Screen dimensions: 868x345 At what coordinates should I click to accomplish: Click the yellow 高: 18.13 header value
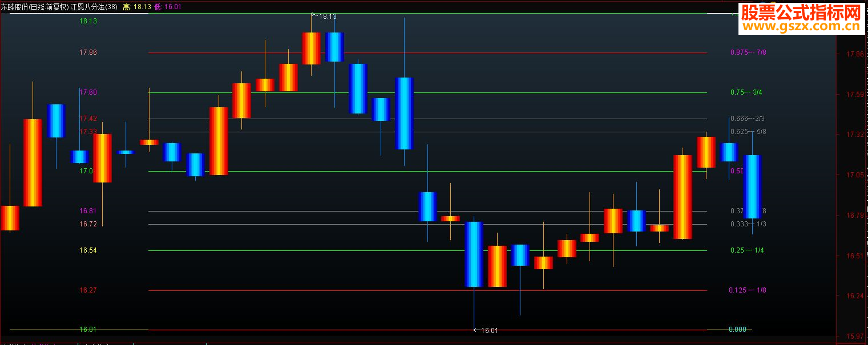click(137, 7)
